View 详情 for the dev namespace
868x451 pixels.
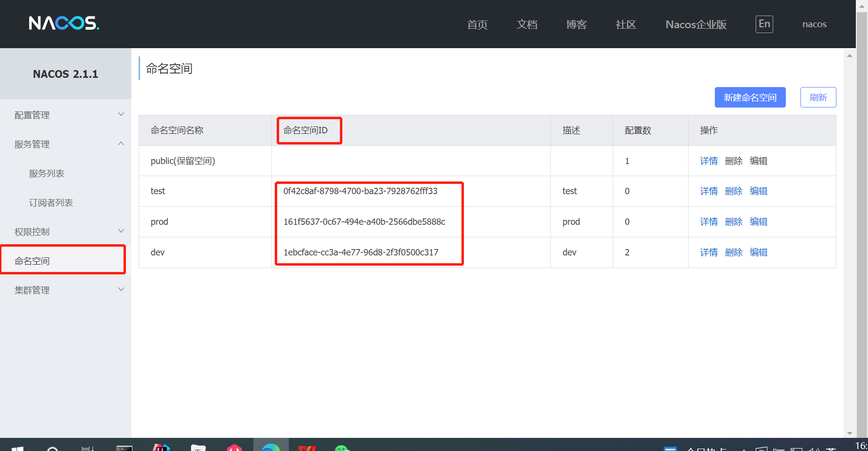point(709,253)
